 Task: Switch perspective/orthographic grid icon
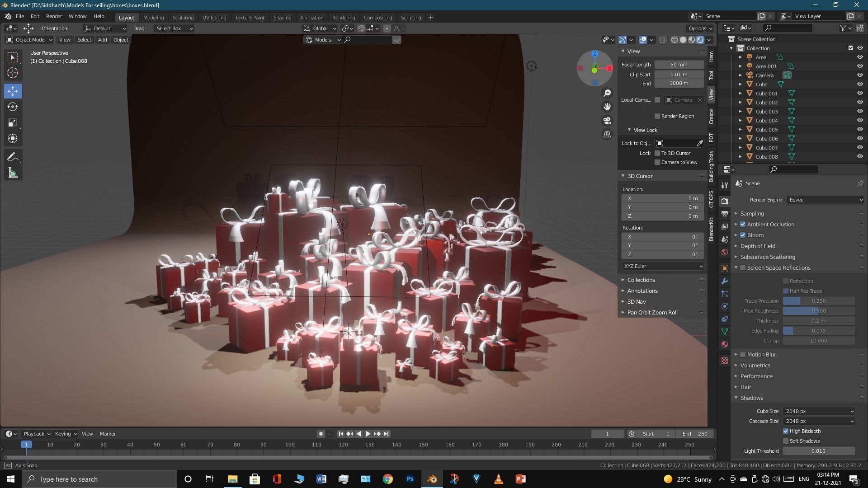click(x=607, y=134)
